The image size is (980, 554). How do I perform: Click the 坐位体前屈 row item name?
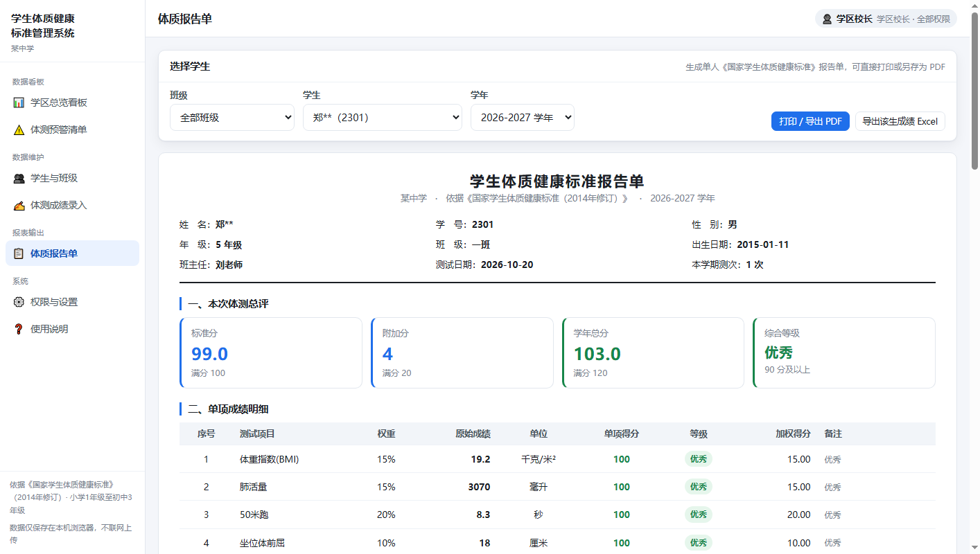262,543
